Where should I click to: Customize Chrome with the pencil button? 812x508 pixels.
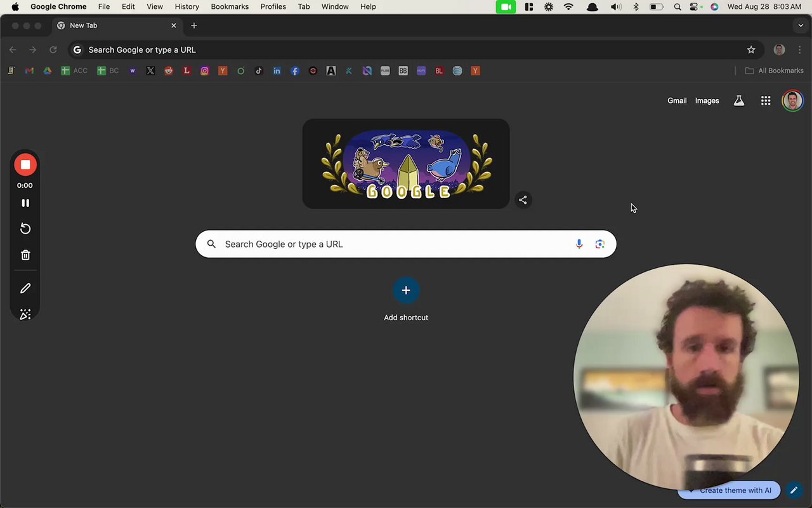(x=794, y=490)
